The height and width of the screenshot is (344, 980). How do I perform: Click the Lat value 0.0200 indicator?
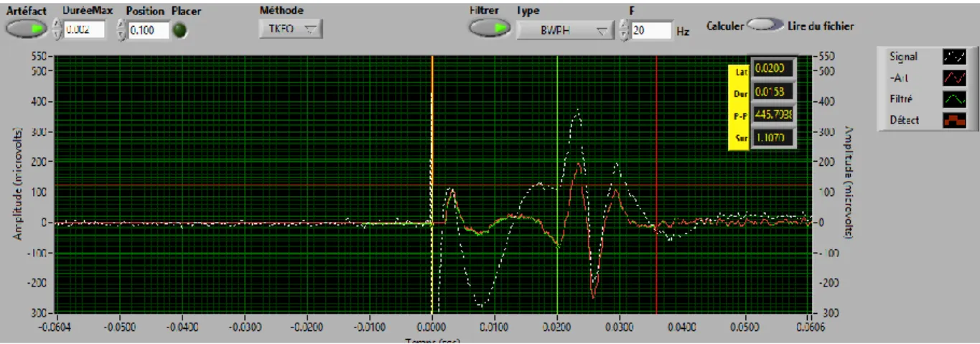click(x=773, y=69)
